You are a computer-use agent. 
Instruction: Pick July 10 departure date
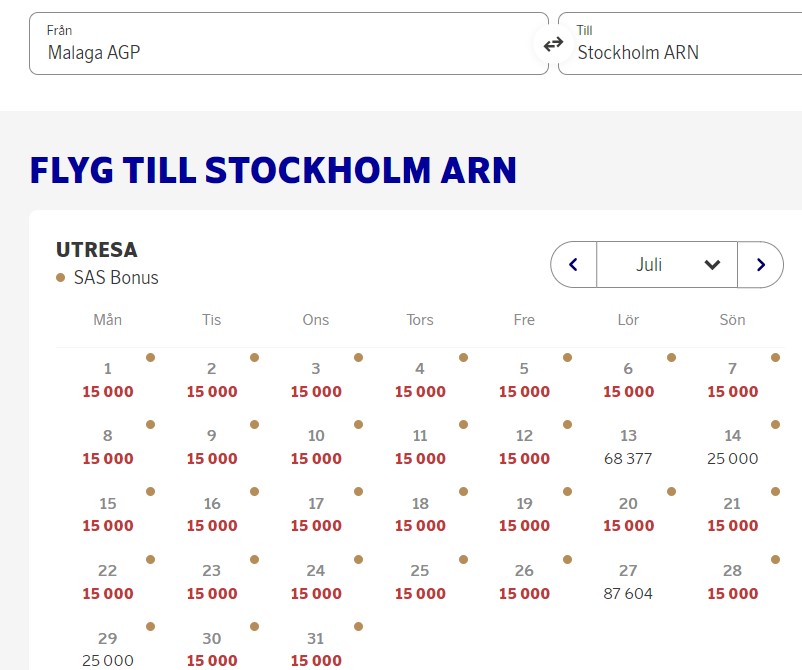click(316, 447)
